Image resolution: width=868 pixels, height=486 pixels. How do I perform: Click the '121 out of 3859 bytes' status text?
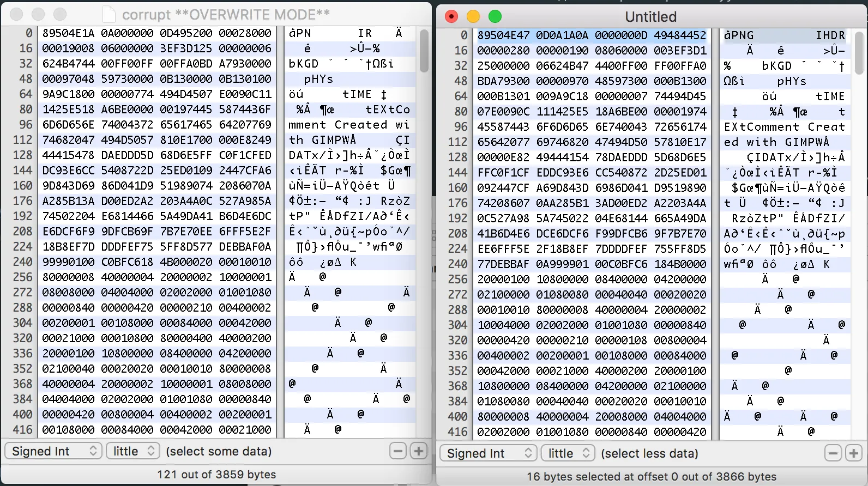(216, 475)
